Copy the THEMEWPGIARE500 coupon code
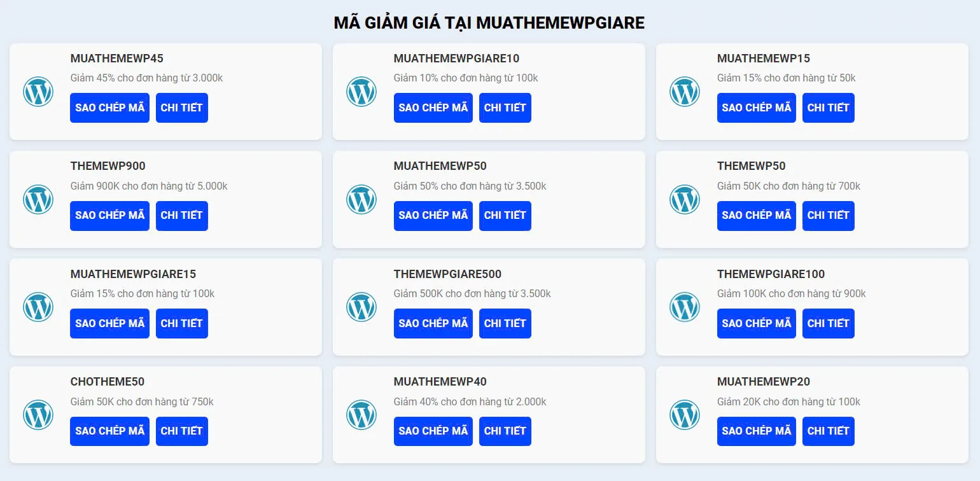The image size is (980, 481). click(x=433, y=323)
